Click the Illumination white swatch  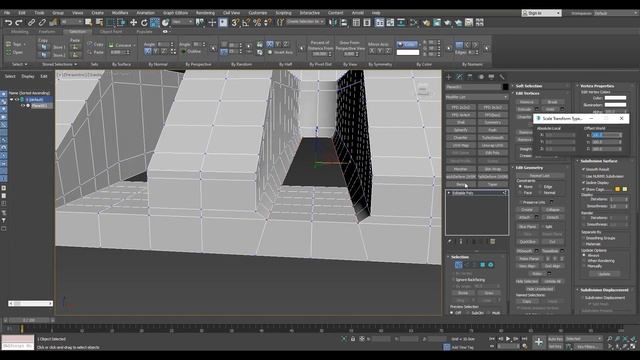[x=615, y=105]
